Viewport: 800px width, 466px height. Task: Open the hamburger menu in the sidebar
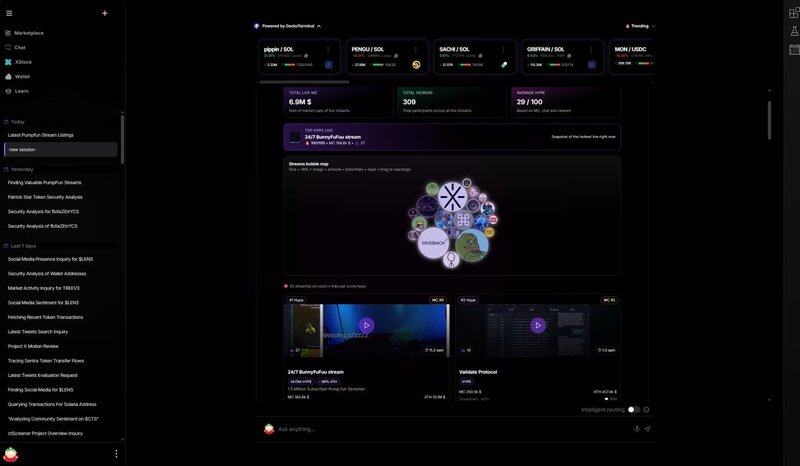9,13
